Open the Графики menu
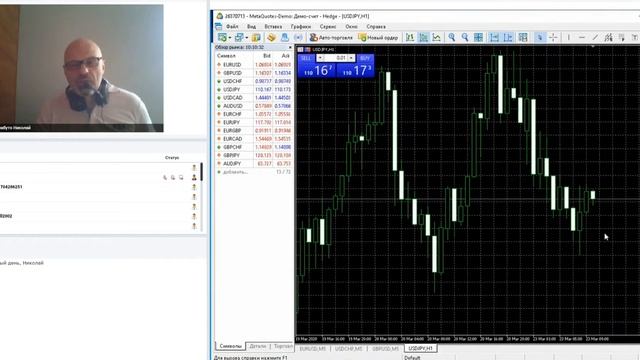Image resolution: width=640 pixels, height=360 pixels. (301, 27)
